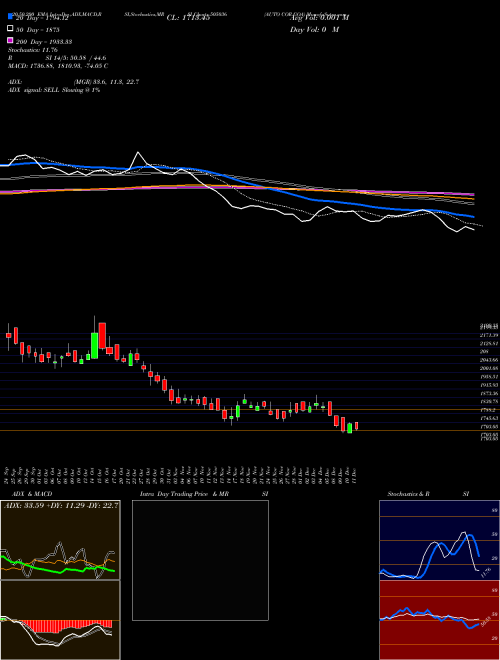Viewport: 500px width, 660px height.
Task: Click the MACD histogram panel
Action: (60, 620)
